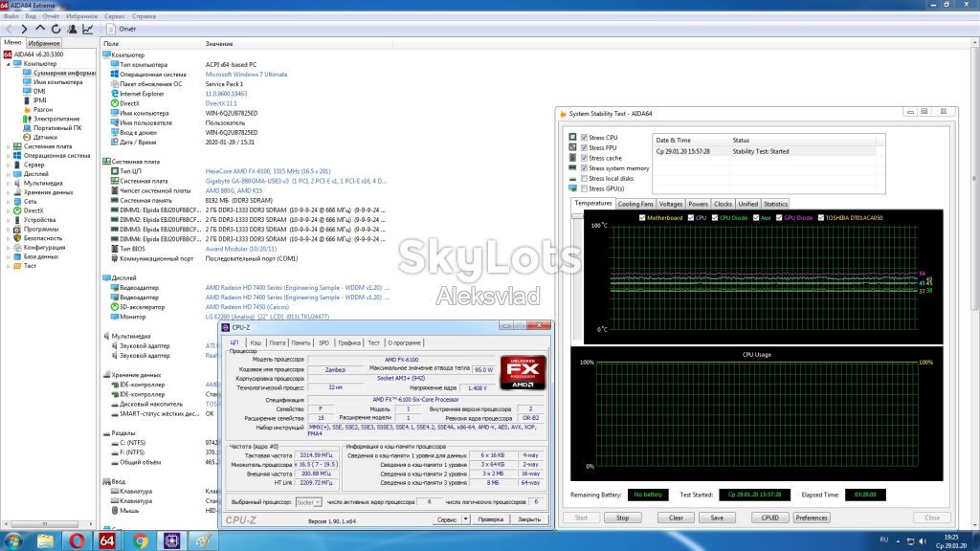The image size is (980, 551).
Task: Open the DirectX 11.1 value link
Action: pyautogui.click(x=221, y=103)
